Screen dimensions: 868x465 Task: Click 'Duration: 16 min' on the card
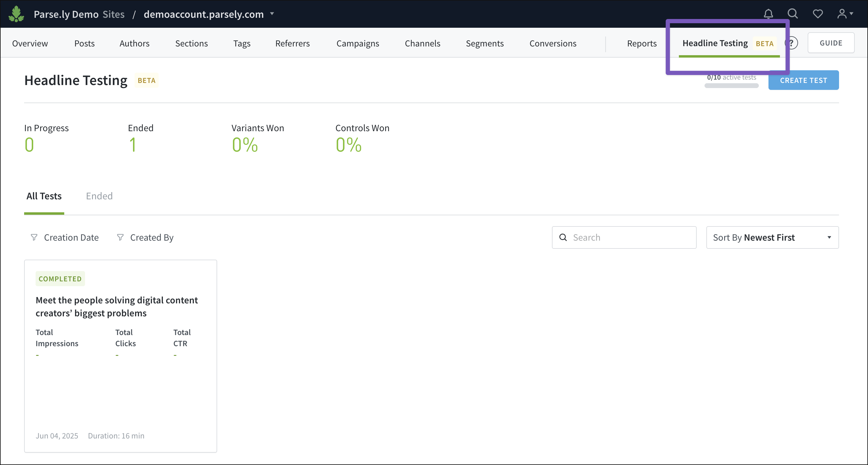(x=116, y=436)
